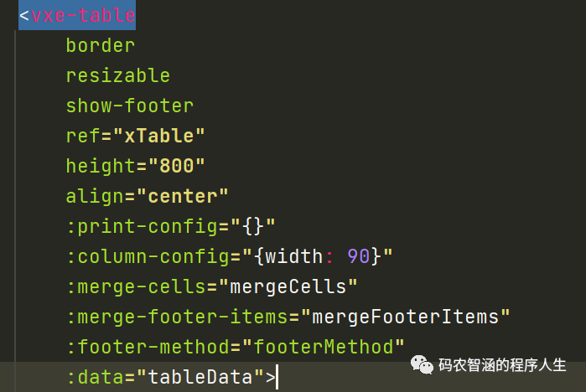Screen dimensions: 586x392
Task: Click the opening angle bracket before vxe-table
Action: (x=24, y=15)
